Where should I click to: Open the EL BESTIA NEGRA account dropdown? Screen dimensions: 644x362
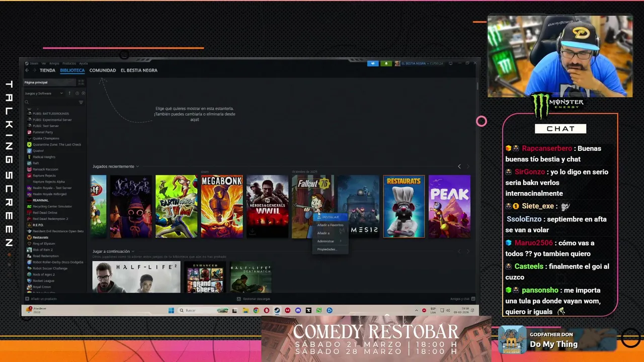pos(420,63)
